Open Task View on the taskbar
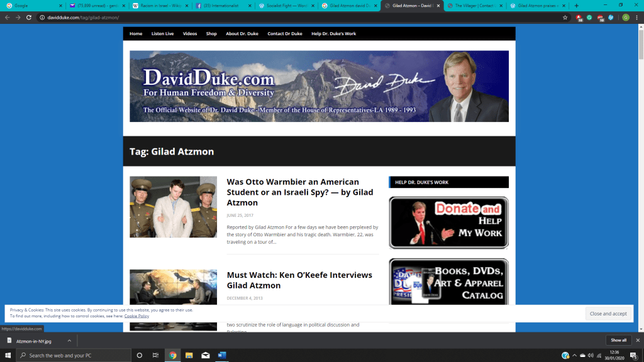 coord(155,355)
